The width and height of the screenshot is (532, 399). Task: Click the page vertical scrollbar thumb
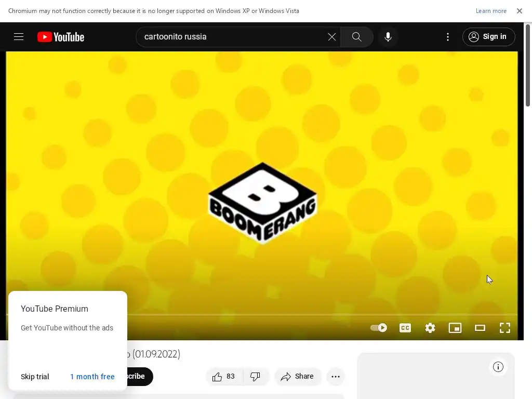coord(528,65)
